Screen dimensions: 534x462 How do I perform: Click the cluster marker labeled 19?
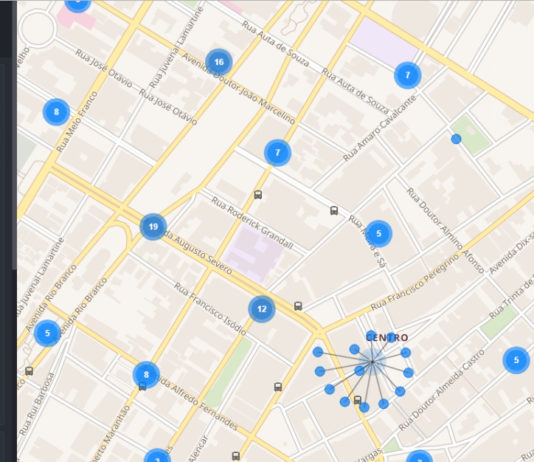pos(153,227)
